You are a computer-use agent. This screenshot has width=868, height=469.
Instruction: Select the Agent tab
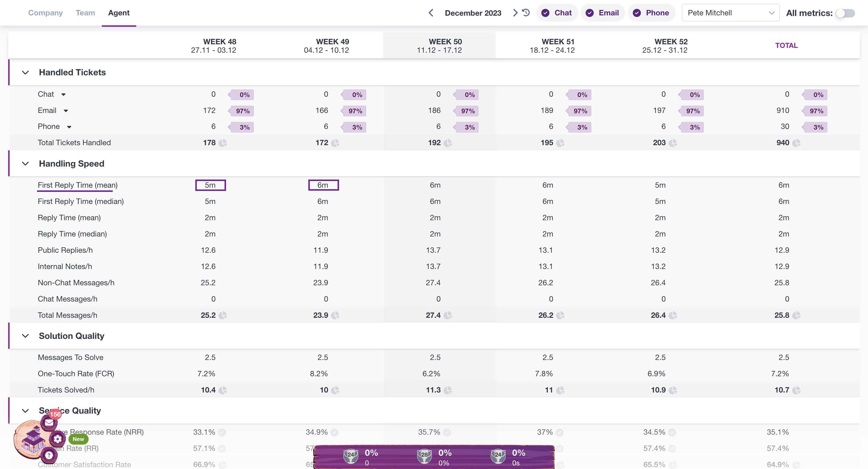pos(119,13)
